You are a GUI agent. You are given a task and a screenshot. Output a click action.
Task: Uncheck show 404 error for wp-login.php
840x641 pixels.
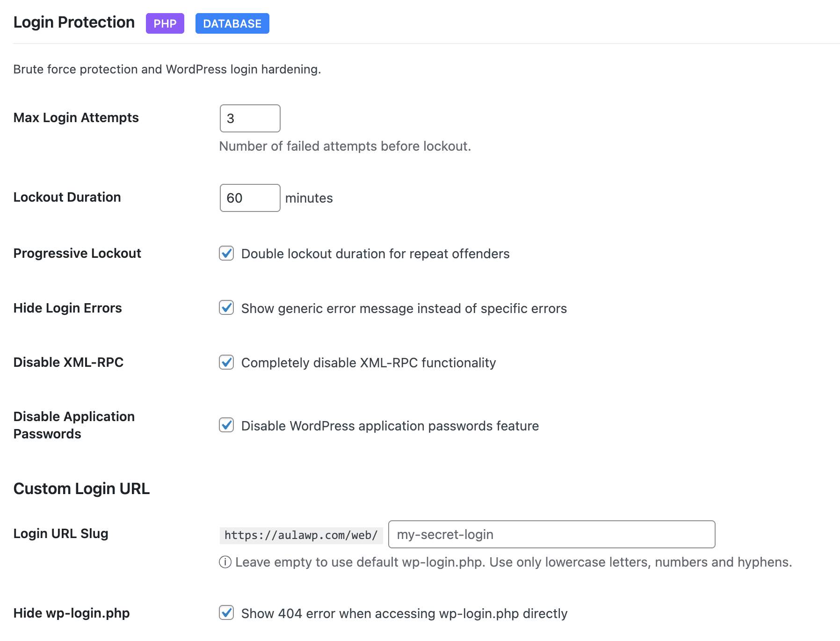coord(227,612)
